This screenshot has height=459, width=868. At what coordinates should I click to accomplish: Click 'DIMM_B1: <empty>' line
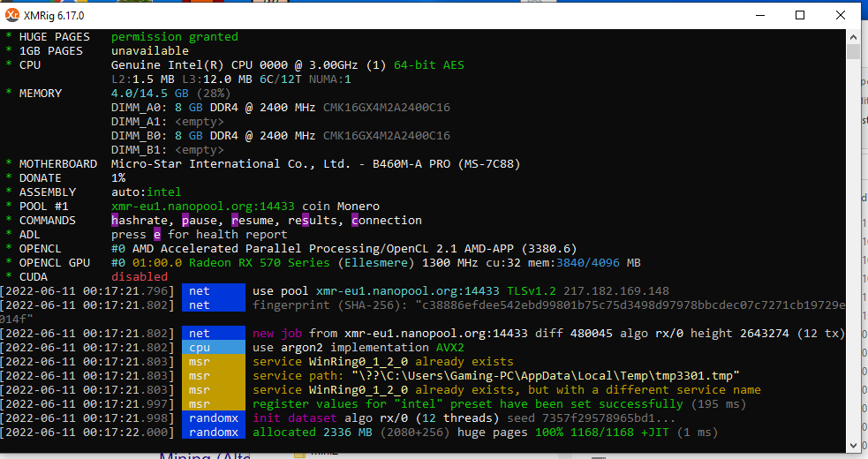(x=168, y=150)
